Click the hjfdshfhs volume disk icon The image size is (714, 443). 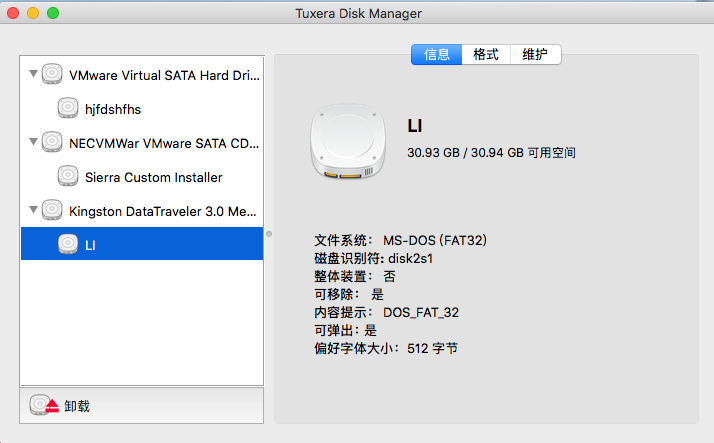tap(68, 108)
